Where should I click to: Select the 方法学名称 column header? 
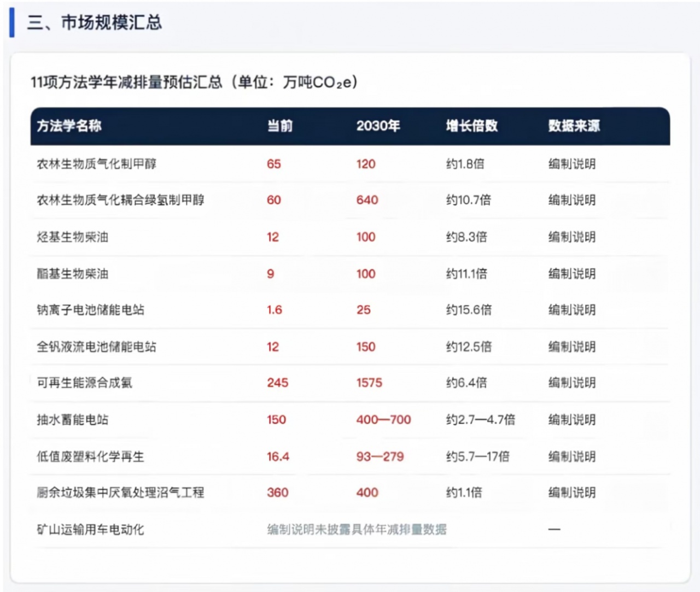pyautogui.click(x=69, y=126)
